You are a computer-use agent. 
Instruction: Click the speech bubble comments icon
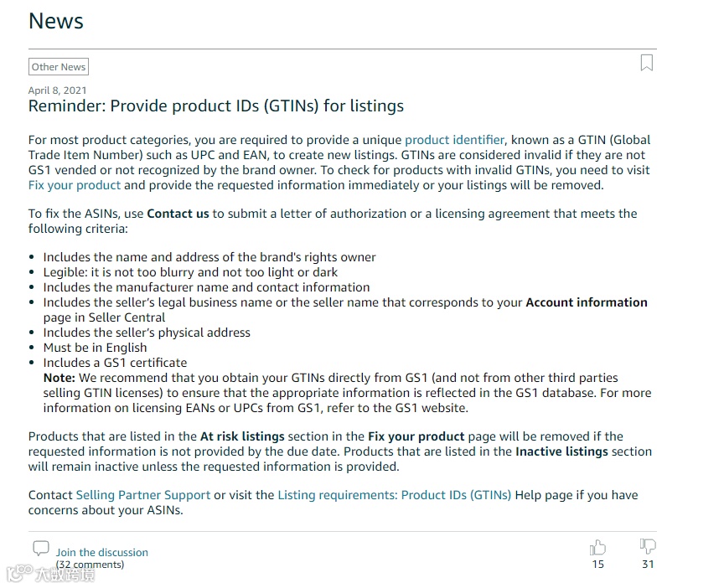pos(41,549)
